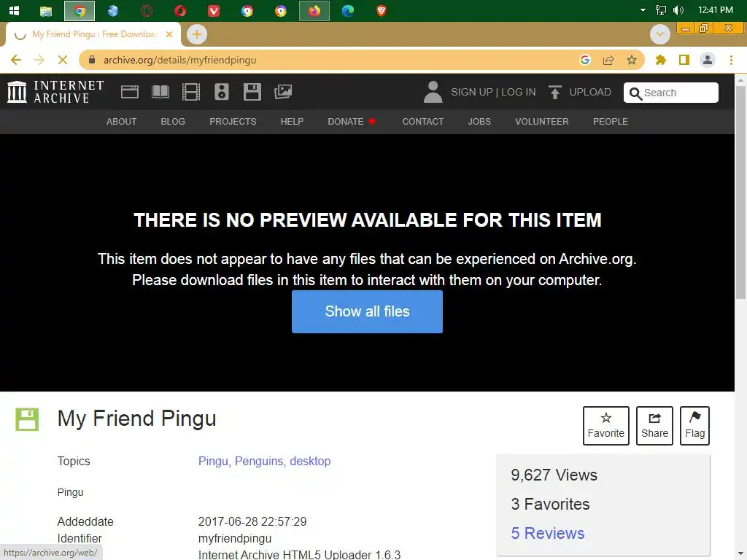Click the Favorite star button

606,426
